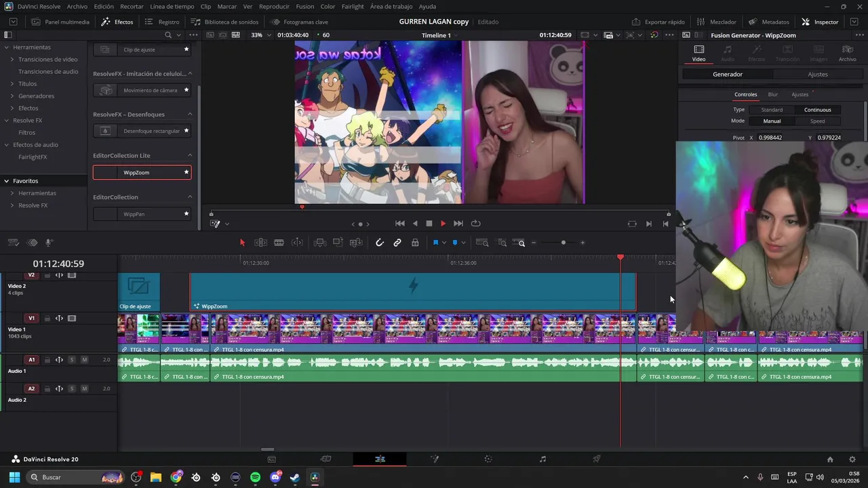Switch to the Blur controls tab
Screen dimensions: 868x488
[773, 95]
